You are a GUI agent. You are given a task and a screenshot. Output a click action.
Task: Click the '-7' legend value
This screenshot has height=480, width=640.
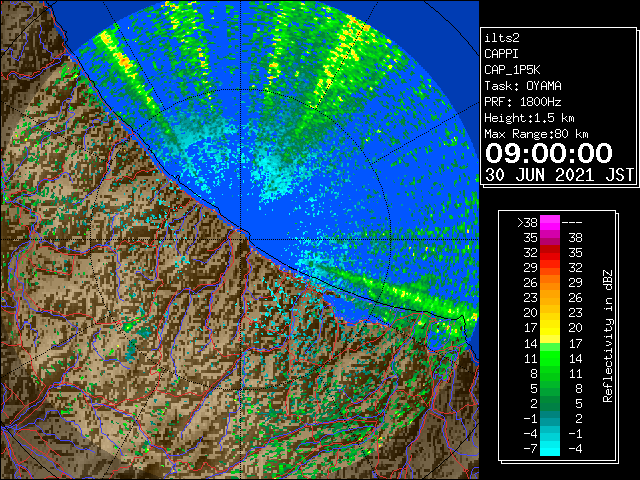[530, 449]
